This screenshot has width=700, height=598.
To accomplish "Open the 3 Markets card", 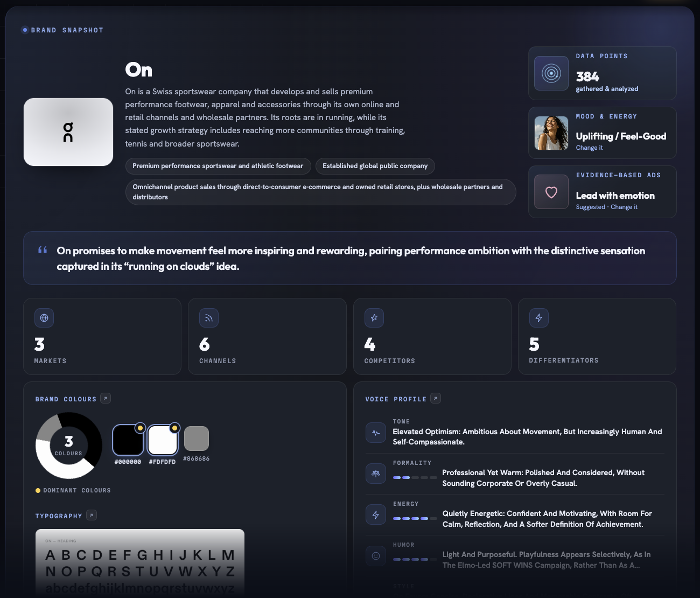I will point(102,336).
